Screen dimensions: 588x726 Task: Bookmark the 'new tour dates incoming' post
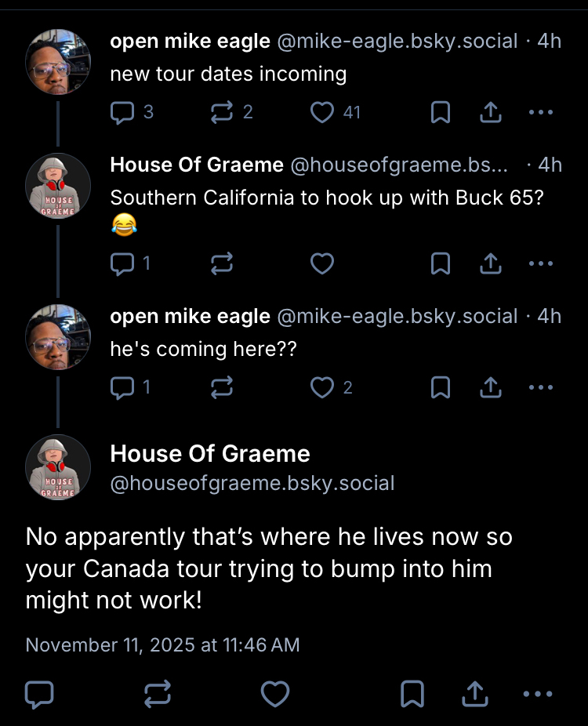click(441, 113)
